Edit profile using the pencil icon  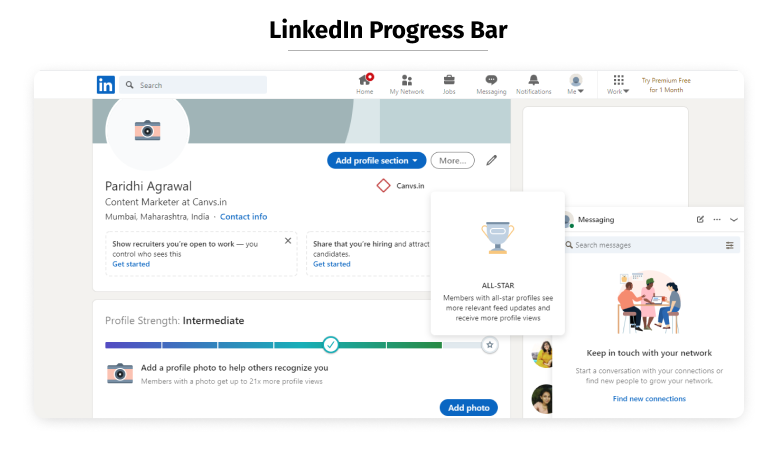point(491,160)
